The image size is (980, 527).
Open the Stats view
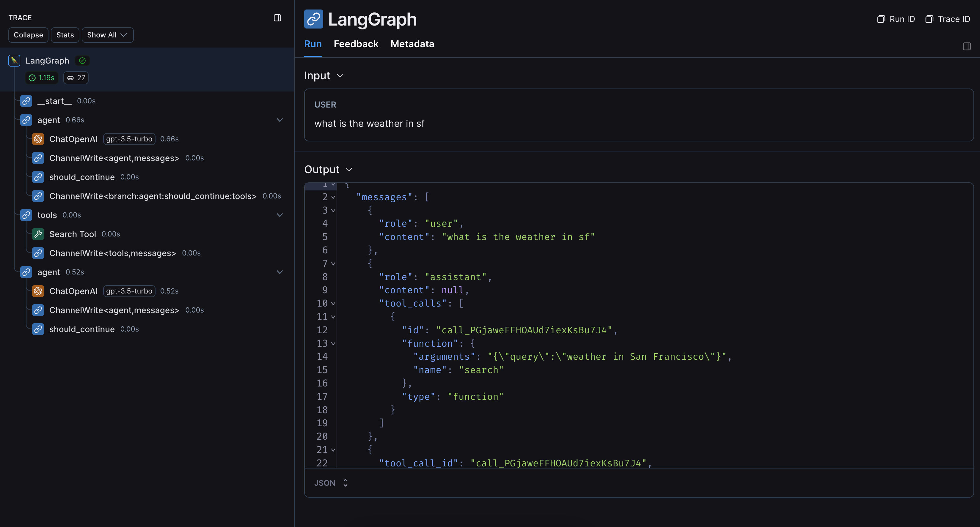tap(65, 35)
